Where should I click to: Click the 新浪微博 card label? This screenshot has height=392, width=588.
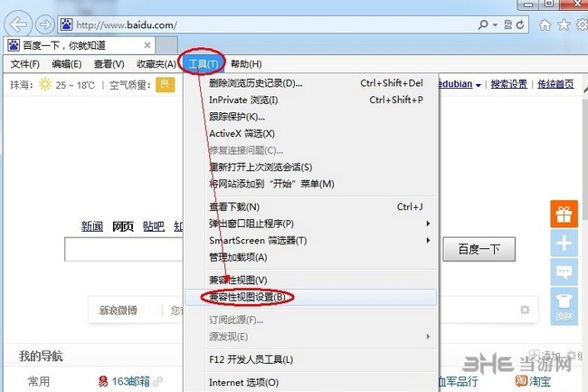pos(119,311)
